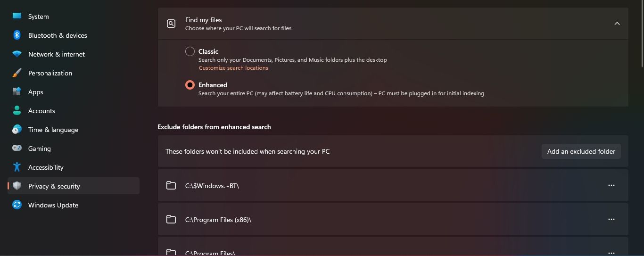Click the Personalization paintbrush icon
The image size is (644, 256).
tap(17, 73)
